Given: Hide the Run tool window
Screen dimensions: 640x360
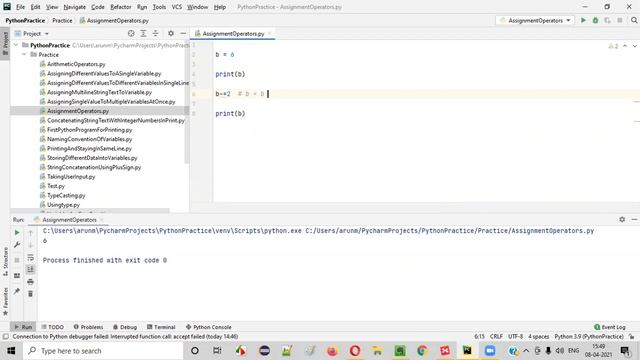Looking at the screenshot, I should (634, 220).
